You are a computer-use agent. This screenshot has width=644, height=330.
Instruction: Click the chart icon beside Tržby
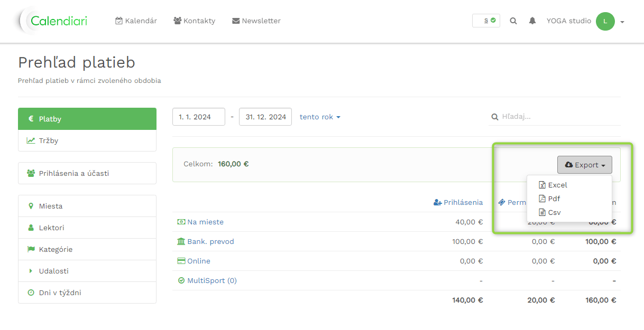(x=31, y=140)
